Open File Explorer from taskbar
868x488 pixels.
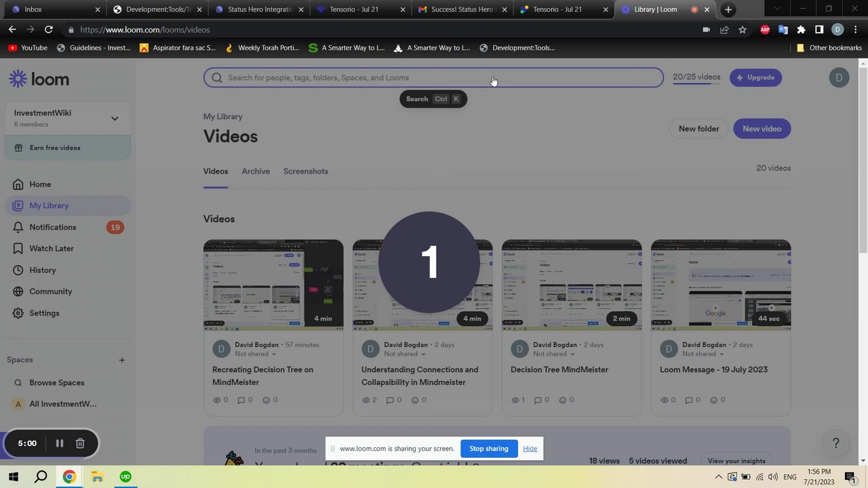pyautogui.click(x=97, y=477)
